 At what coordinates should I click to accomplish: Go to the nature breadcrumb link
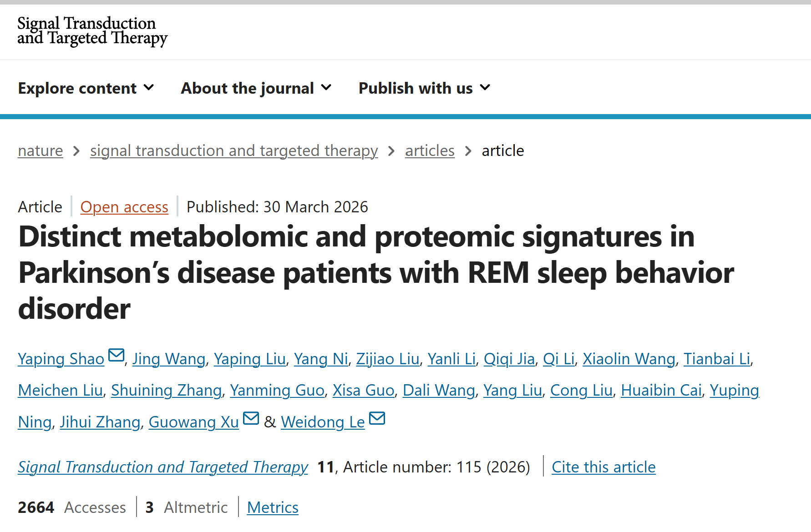pyautogui.click(x=41, y=151)
